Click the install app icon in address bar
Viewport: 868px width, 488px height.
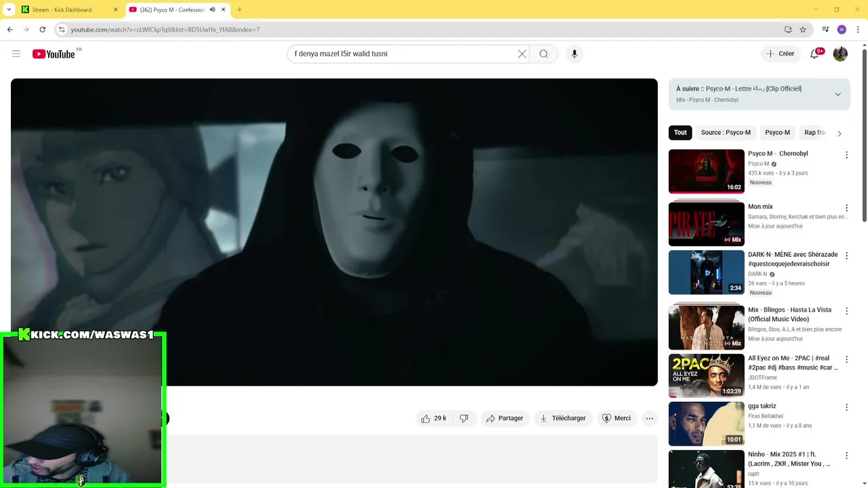[788, 29]
